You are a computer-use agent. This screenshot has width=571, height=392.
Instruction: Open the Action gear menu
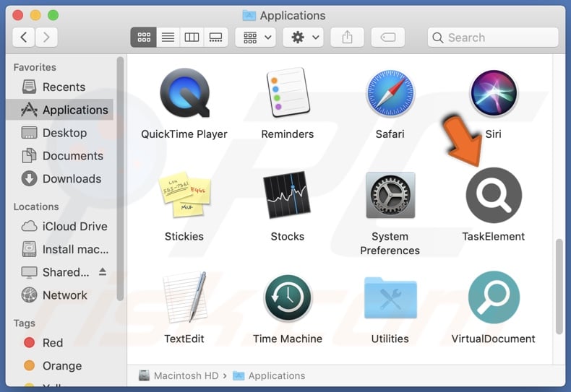click(x=304, y=37)
